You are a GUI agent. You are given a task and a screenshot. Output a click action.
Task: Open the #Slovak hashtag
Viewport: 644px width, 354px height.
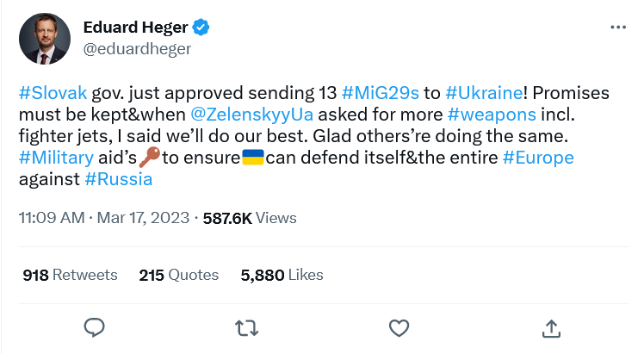52,91
